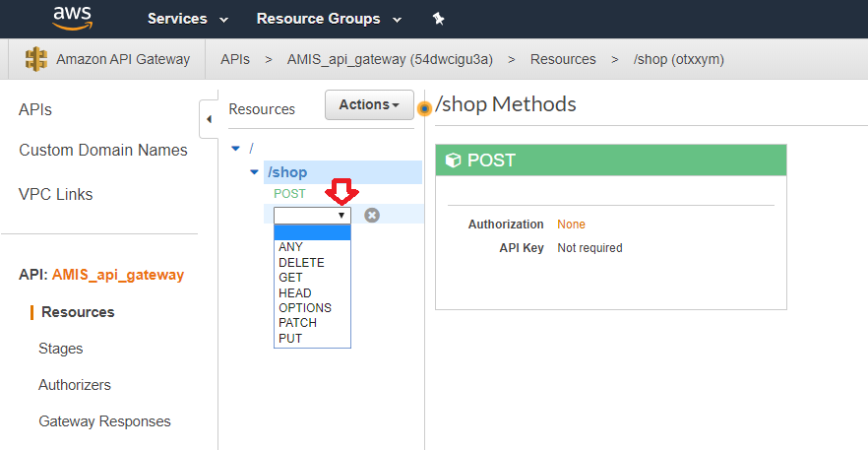Select GET from the method list
Screen dimensions: 868x450
(x=290, y=278)
